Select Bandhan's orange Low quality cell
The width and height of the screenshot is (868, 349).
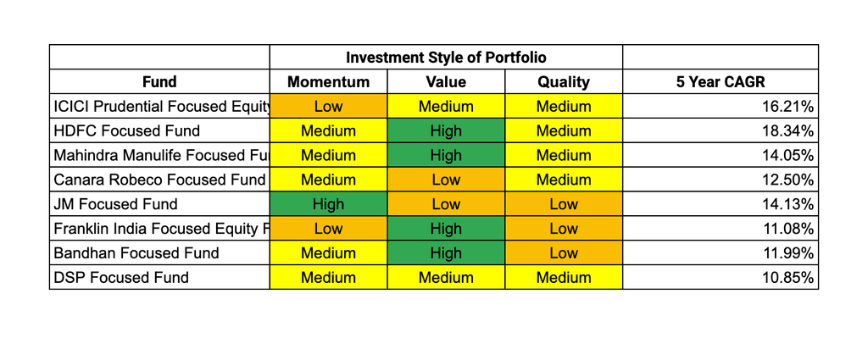(564, 252)
